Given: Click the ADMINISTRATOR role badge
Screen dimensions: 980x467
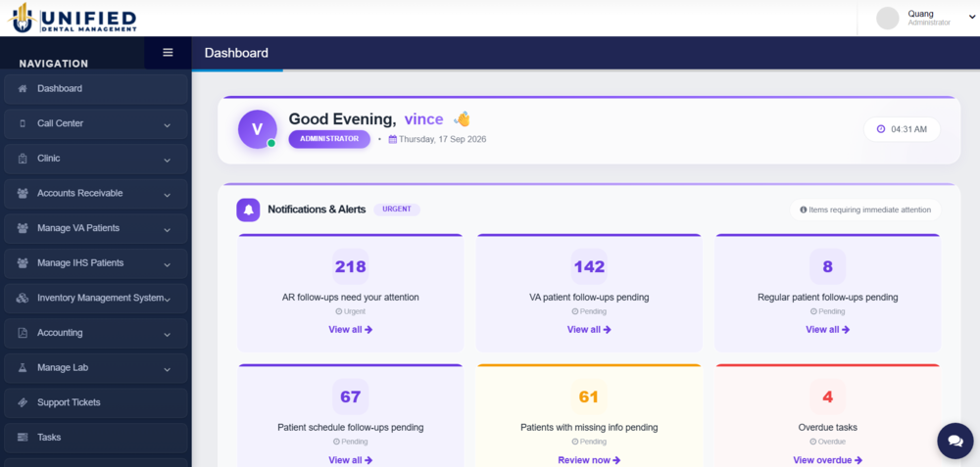Looking at the screenshot, I should [329, 139].
